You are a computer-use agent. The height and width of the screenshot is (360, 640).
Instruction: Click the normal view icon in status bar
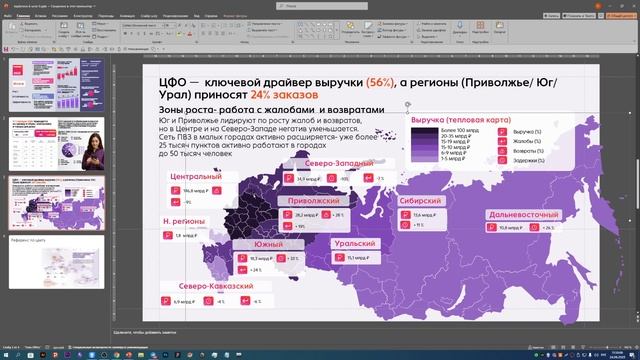click(553, 347)
